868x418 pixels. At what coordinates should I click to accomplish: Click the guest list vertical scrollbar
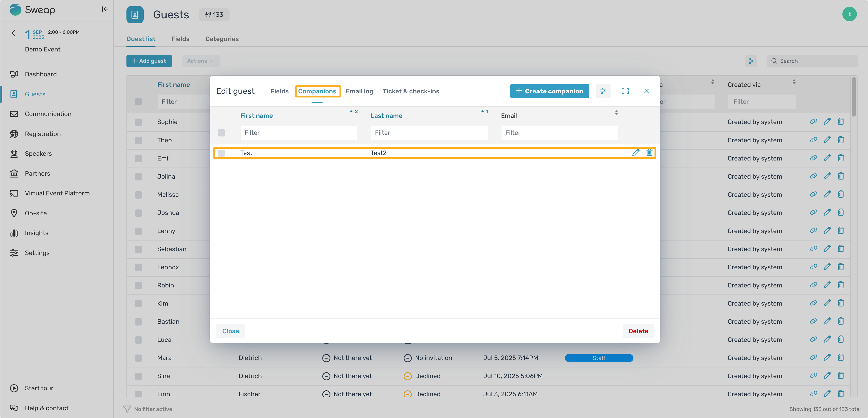coord(854,97)
